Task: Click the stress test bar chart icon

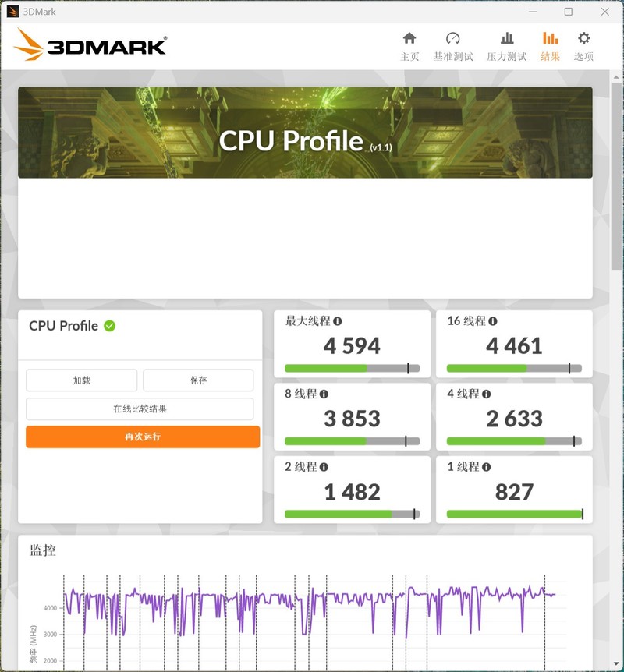Action: [x=507, y=38]
